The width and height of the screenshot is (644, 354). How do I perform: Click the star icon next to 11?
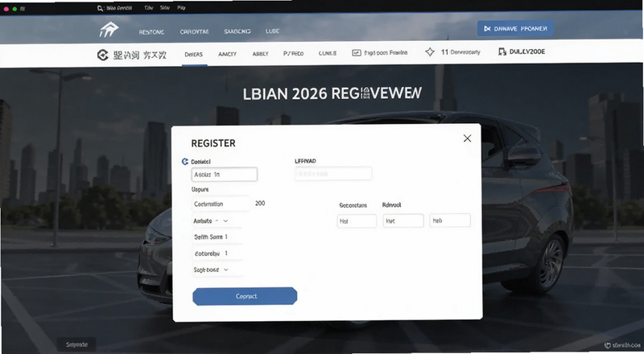click(430, 52)
